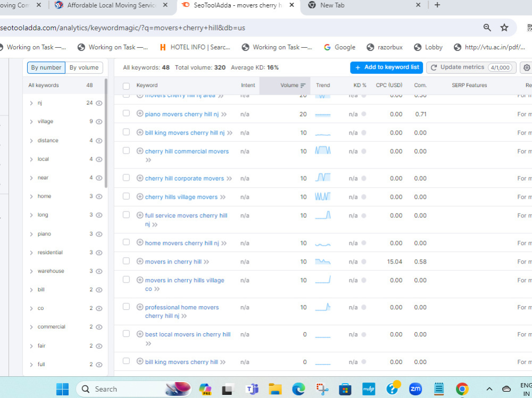Open the Windows Start menu
The width and height of the screenshot is (532, 398).
[62, 389]
